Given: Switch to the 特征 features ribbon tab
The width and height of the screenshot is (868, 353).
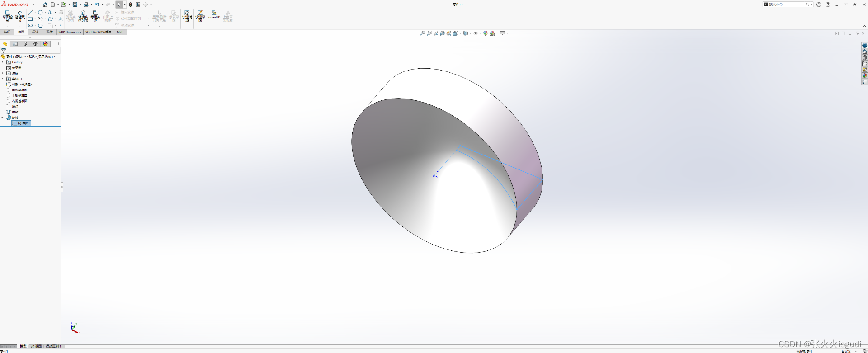Looking at the screenshot, I should pos(7,32).
